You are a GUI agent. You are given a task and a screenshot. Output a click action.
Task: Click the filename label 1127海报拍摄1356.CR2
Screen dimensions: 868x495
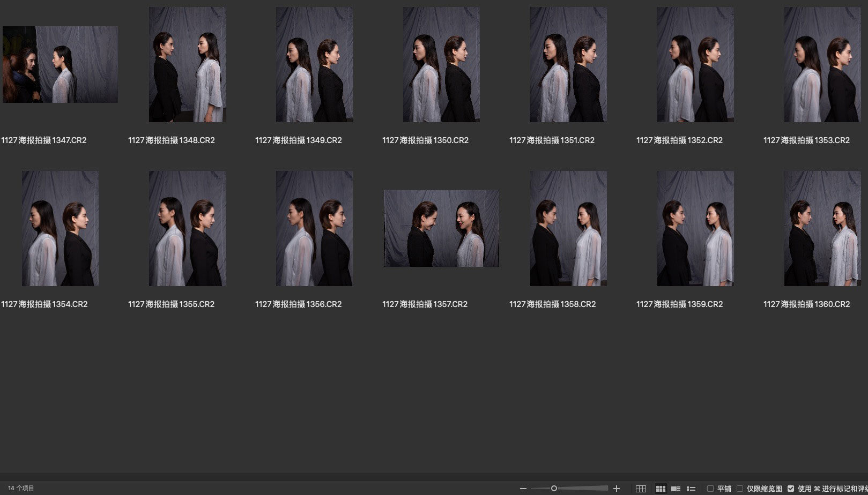(x=298, y=304)
